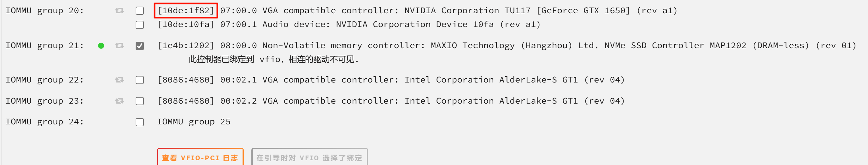This screenshot has height=165, width=868.
Task: Click the vfio bound controller notice text
Action: 273,60
